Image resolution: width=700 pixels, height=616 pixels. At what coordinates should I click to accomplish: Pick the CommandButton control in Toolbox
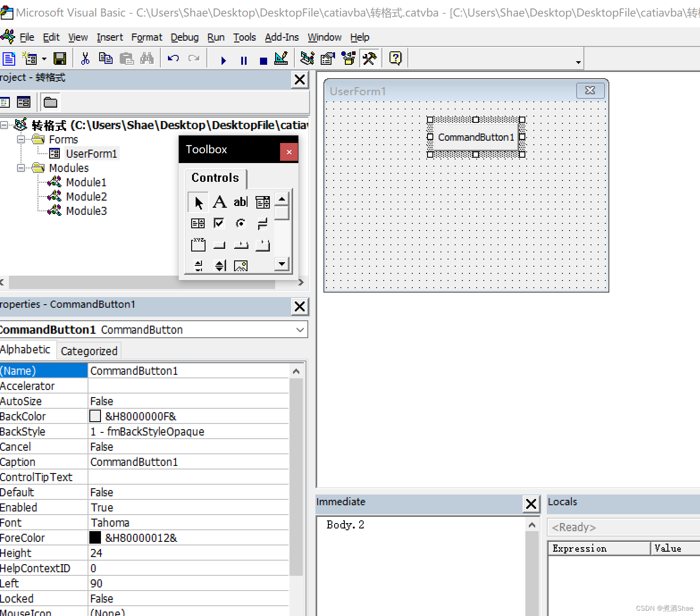click(219, 245)
